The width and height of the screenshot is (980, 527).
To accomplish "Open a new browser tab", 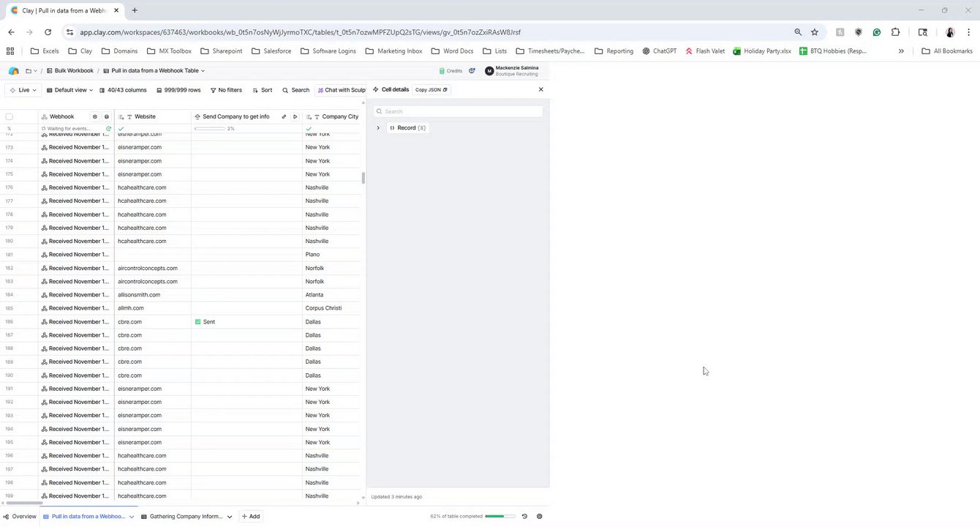I will [x=135, y=10].
